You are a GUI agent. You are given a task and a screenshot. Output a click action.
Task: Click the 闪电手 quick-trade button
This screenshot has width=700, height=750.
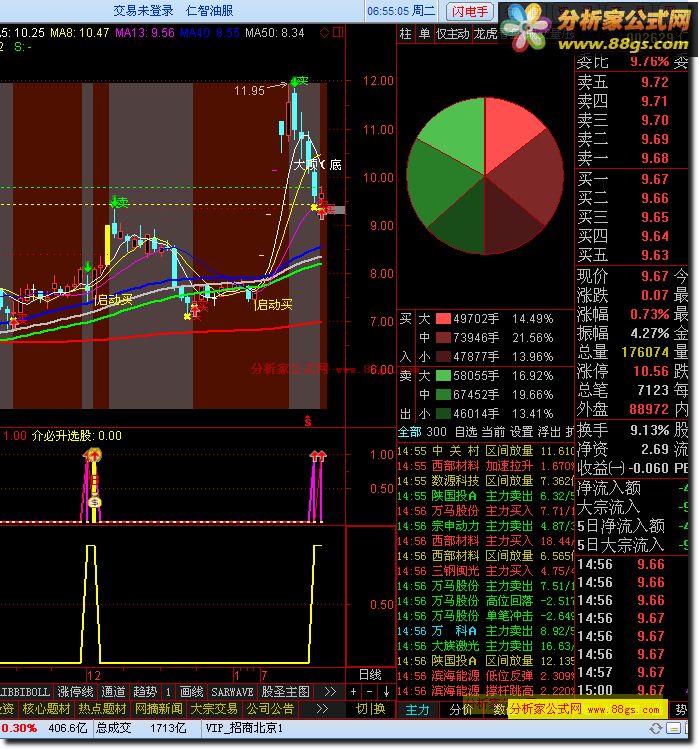[469, 11]
